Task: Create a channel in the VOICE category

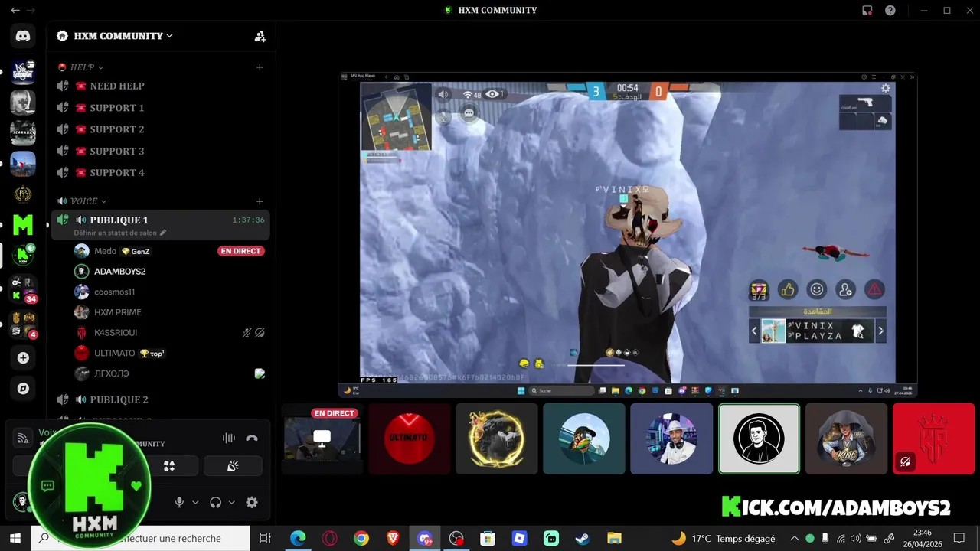Action: point(260,201)
